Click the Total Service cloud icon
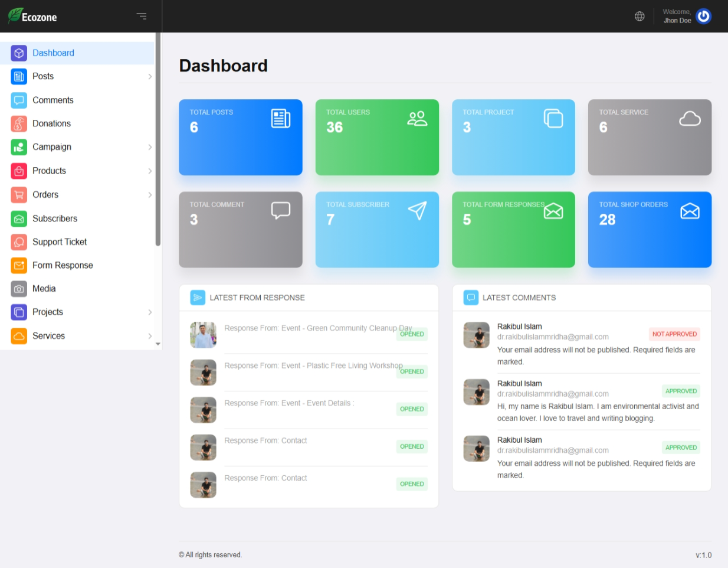The width and height of the screenshot is (728, 568). (689, 119)
